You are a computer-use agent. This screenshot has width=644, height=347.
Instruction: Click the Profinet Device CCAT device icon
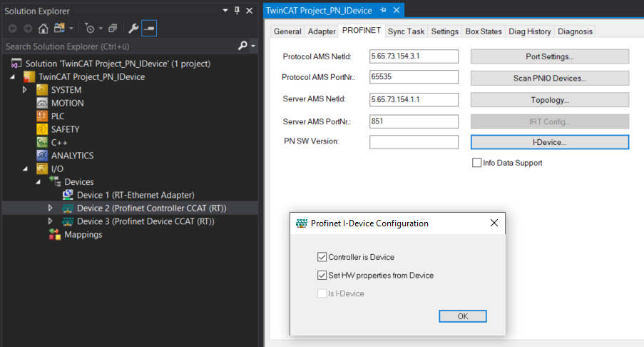pyautogui.click(x=68, y=221)
